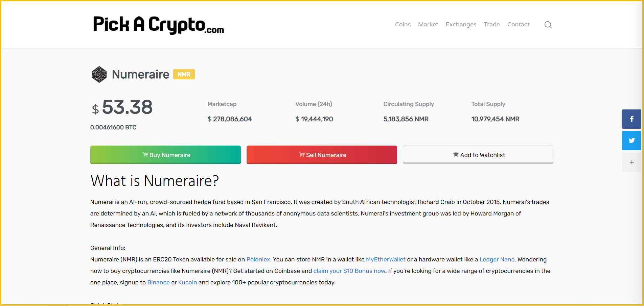Image resolution: width=644 pixels, height=306 pixels.
Task: Click the Volume (24h) label
Action: point(314,104)
